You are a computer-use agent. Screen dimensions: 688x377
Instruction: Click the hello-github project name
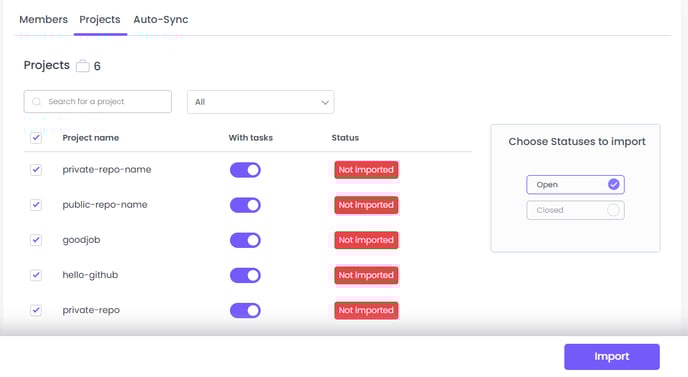(x=90, y=275)
